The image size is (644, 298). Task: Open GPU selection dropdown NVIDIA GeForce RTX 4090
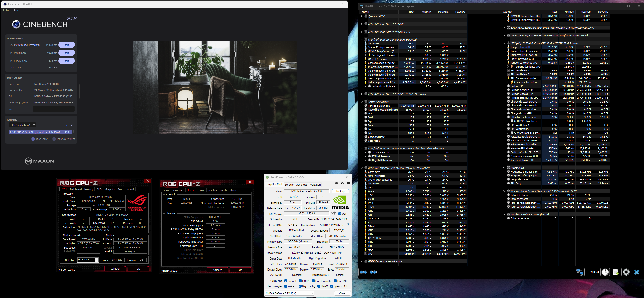pyautogui.click(x=289, y=293)
